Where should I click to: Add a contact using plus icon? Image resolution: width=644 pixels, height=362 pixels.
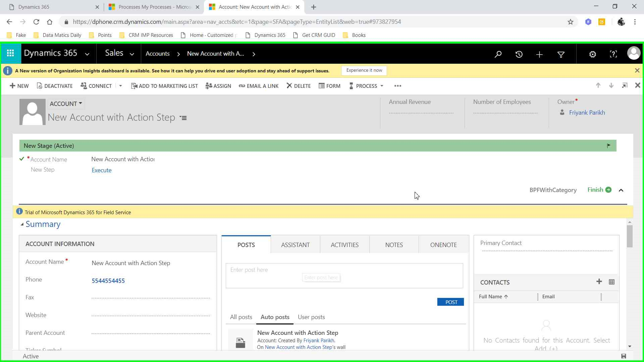(x=599, y=282)
